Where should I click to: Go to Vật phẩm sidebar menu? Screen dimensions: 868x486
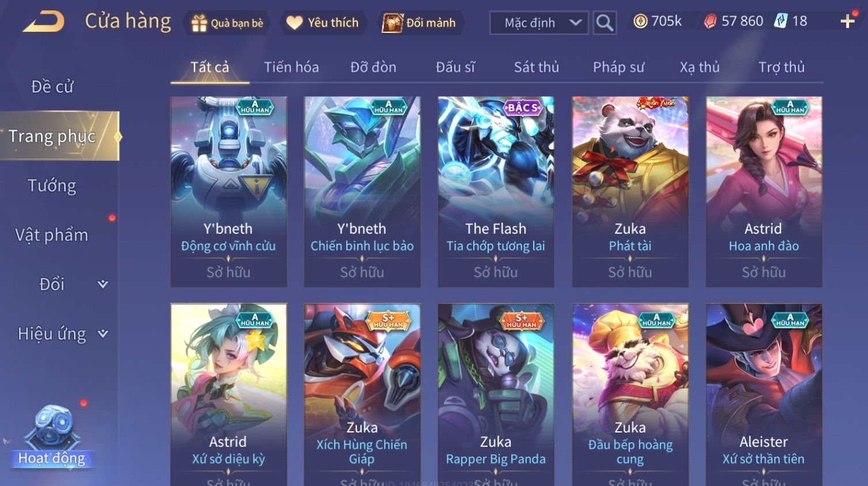(52, 235)
